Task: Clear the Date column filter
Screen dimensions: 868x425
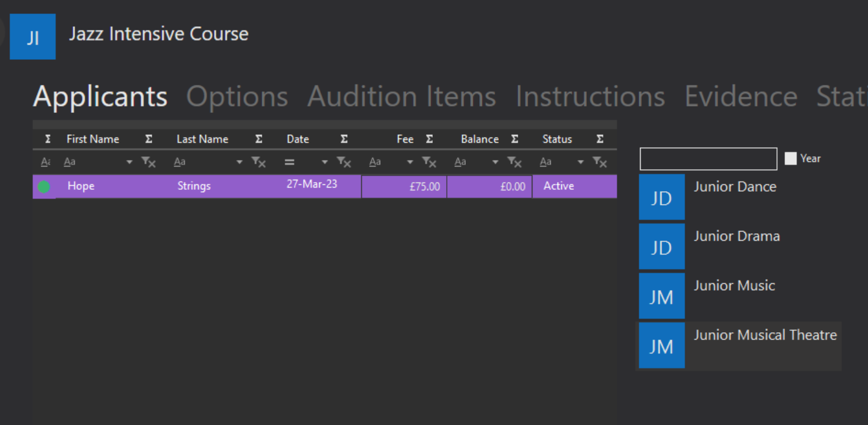Action: pos(344,162)
